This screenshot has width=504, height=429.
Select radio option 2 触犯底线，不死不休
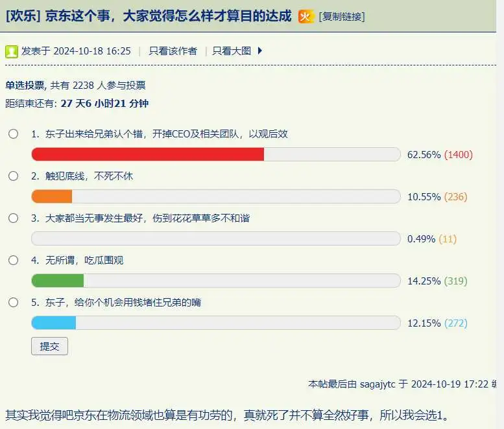click(x=13, y=176)
